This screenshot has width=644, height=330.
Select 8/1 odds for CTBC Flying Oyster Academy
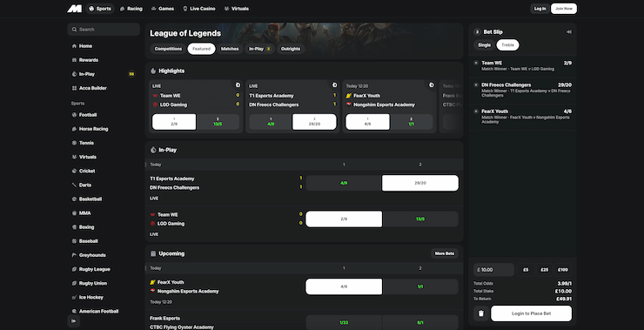point(420,323)
